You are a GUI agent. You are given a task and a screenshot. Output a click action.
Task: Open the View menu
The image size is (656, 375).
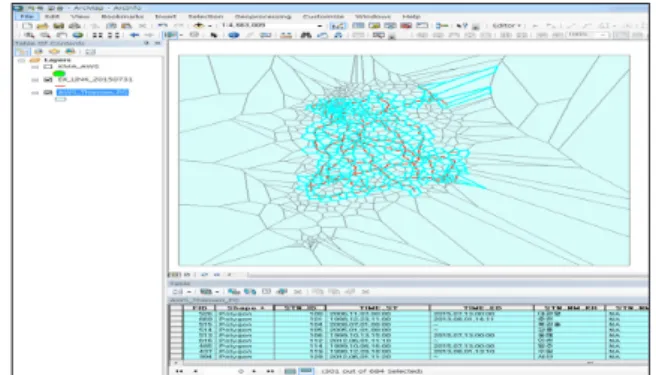80,16
